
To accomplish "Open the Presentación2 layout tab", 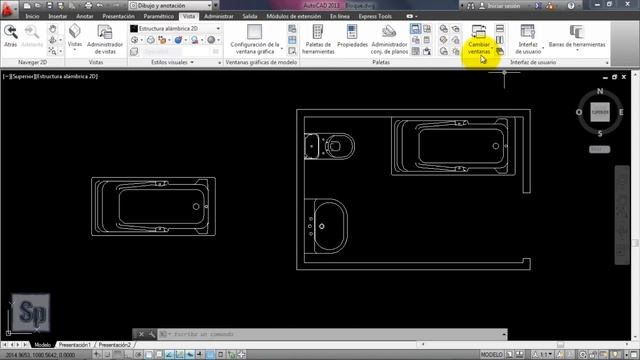I will coord(114,345).
